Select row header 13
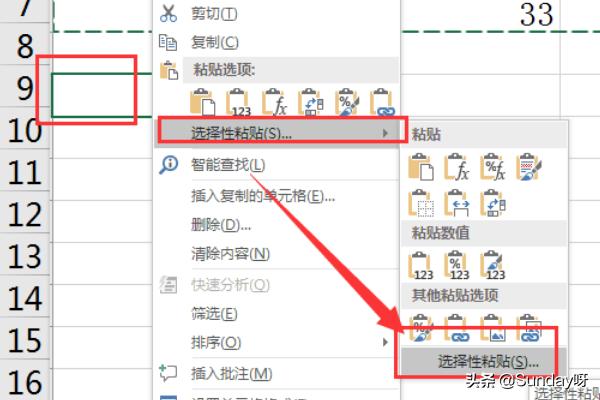Screen dimensions: 600x400 click(25, 256)
